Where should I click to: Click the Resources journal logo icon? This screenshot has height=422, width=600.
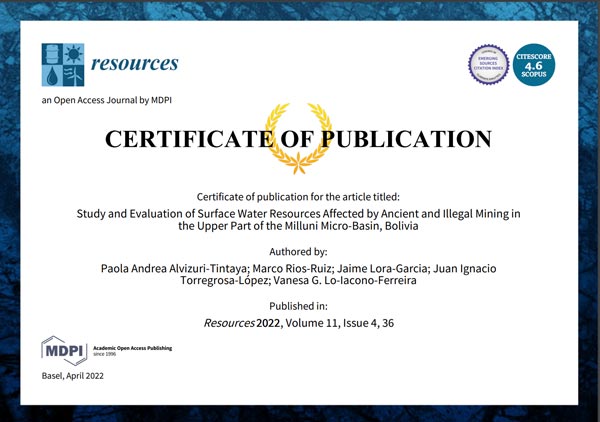(62, 64)
